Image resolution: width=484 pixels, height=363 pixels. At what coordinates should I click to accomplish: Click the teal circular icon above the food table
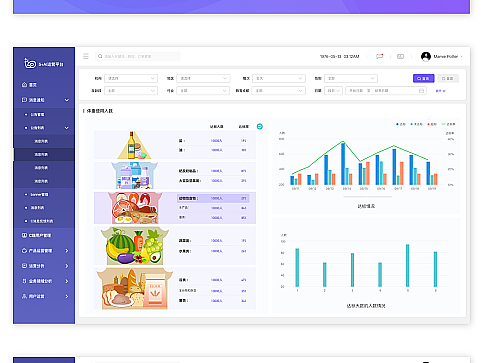[260, 126]
